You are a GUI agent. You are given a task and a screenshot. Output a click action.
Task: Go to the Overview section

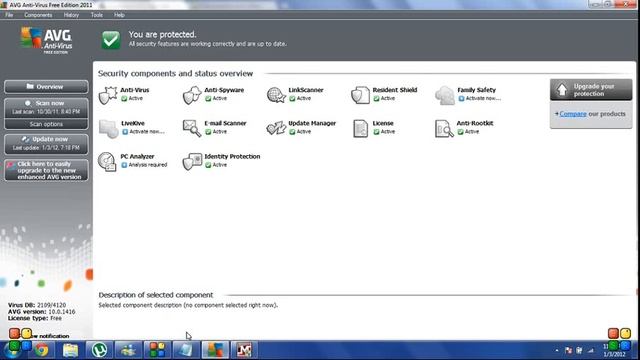(x=46, y=87)
